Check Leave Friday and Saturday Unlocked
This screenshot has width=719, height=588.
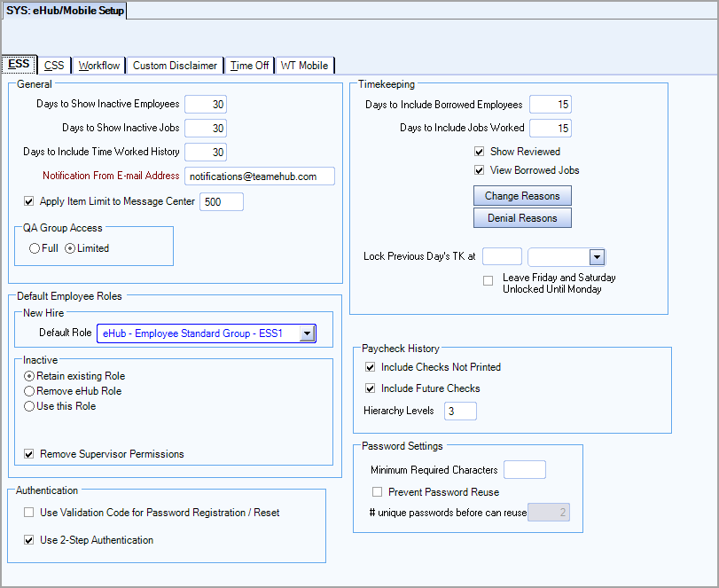488,280
